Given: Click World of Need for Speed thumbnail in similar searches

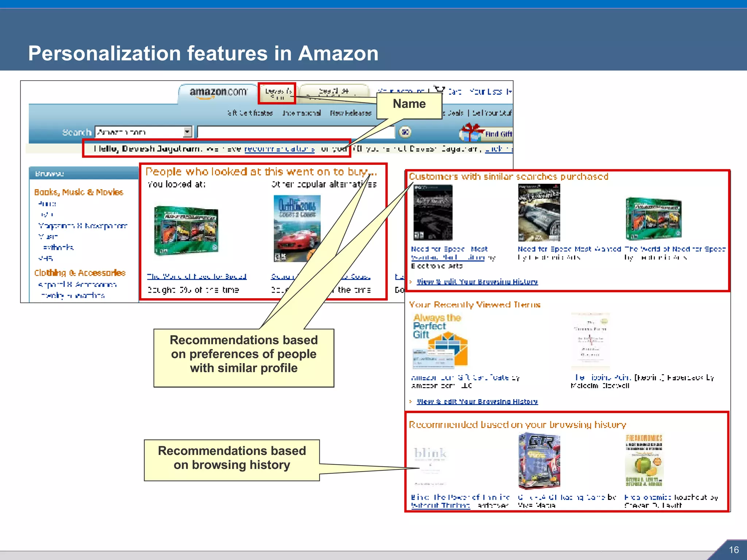Looking at the screenshot, I should pyautogui.click(x=654, y=218).
